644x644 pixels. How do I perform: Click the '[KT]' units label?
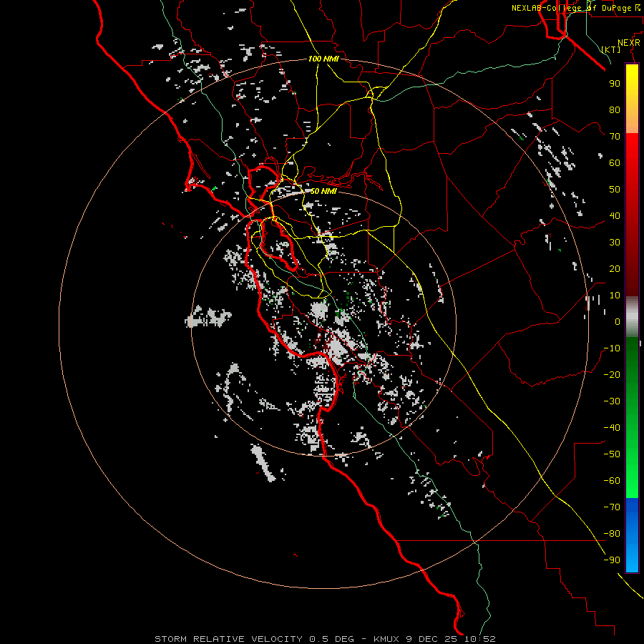tap(611, 49)
